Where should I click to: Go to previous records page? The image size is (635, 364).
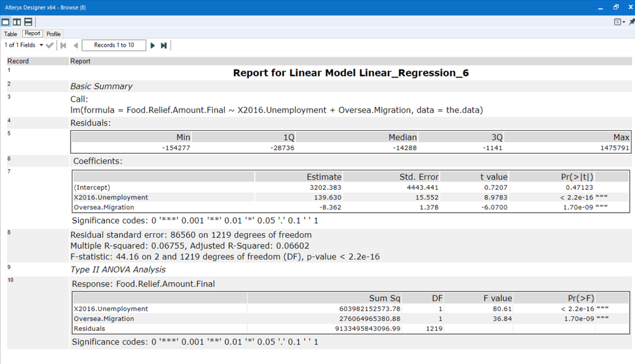76,45
